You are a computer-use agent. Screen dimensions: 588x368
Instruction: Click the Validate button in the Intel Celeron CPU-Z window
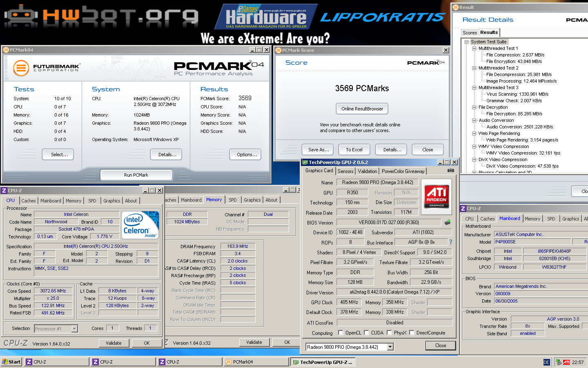pos(114,343)
